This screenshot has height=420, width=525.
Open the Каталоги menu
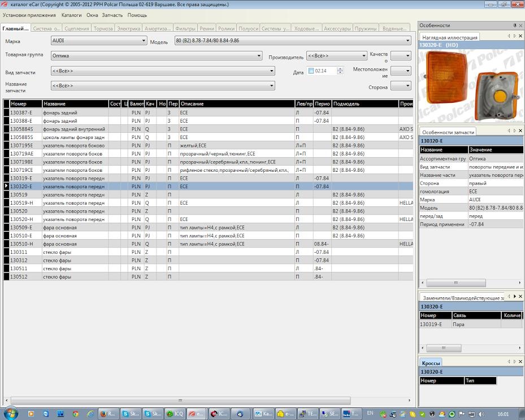point(71,15)
